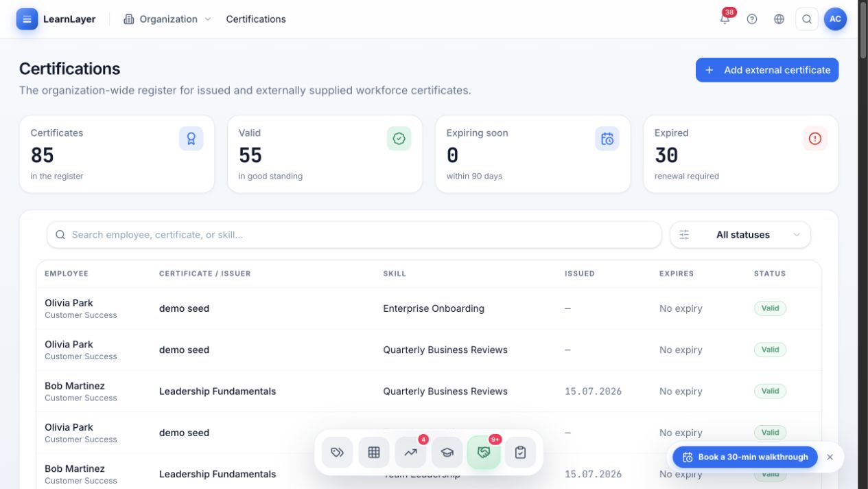The image size is (868, 489).
Task: Open the notifications bell with 38 badge
Action: pyautogui.click(x=725, y=19)
